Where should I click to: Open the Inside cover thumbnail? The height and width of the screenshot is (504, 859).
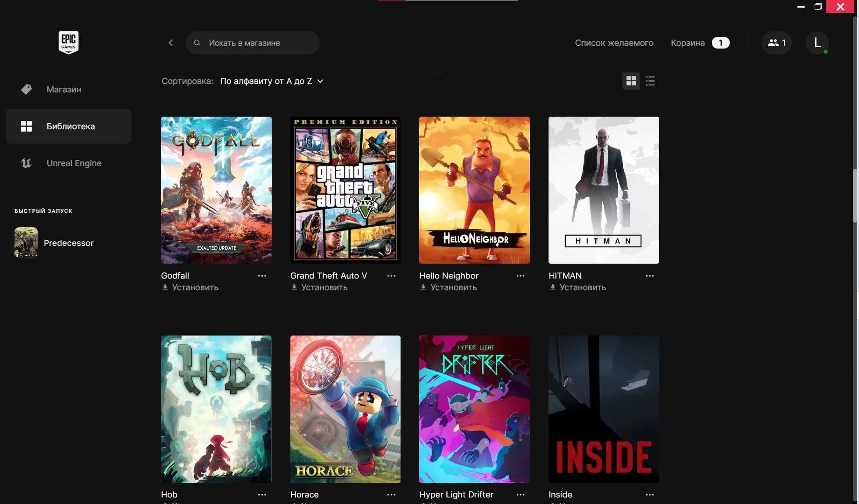(604, 409)
